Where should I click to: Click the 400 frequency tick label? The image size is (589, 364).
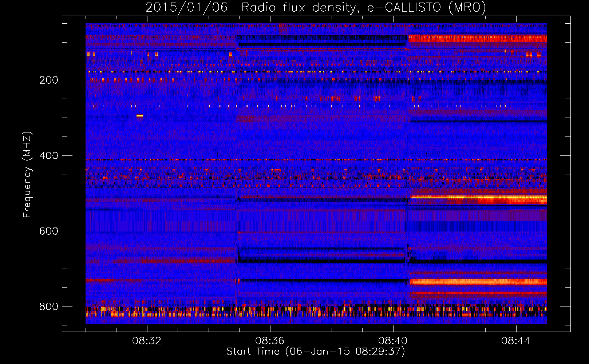[49, 156]
